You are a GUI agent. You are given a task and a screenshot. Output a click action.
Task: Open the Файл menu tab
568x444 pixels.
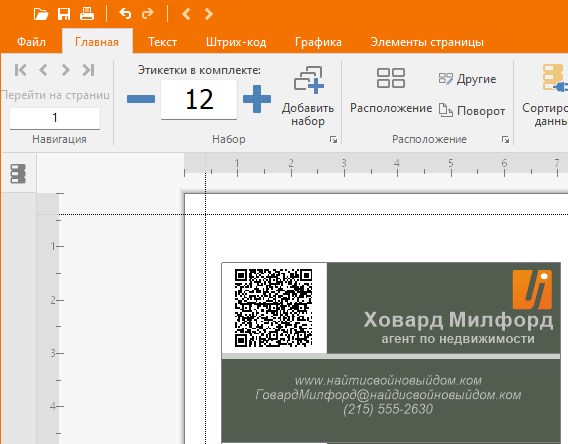[x=32, y=42]
